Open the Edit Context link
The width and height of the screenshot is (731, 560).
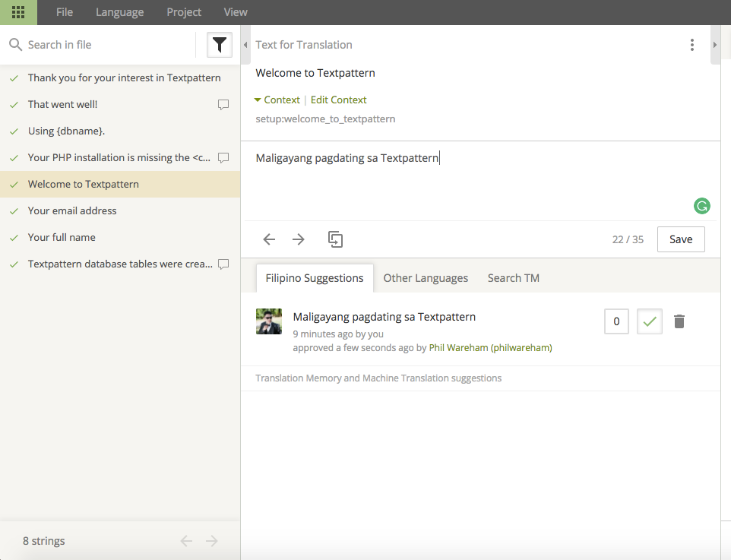coord(338,100)
